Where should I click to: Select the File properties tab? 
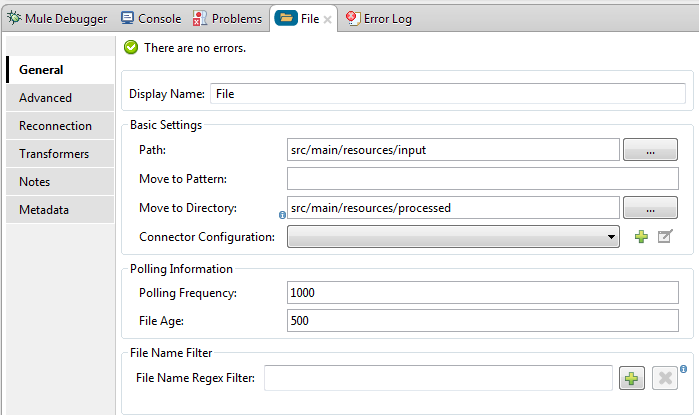pos(303,19)
